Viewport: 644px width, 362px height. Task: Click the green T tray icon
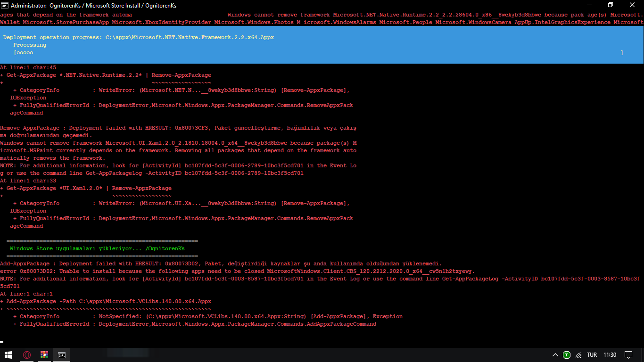[x=567, y=355]
